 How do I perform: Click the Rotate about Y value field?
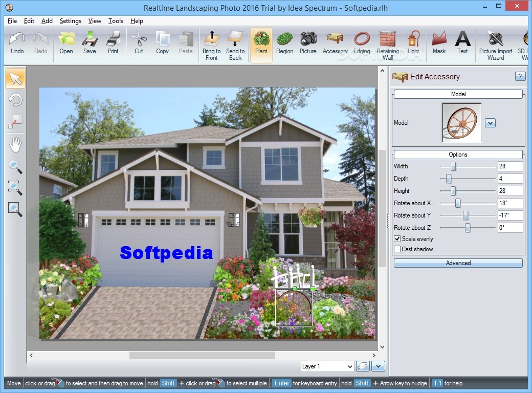[x=510, y=215]
